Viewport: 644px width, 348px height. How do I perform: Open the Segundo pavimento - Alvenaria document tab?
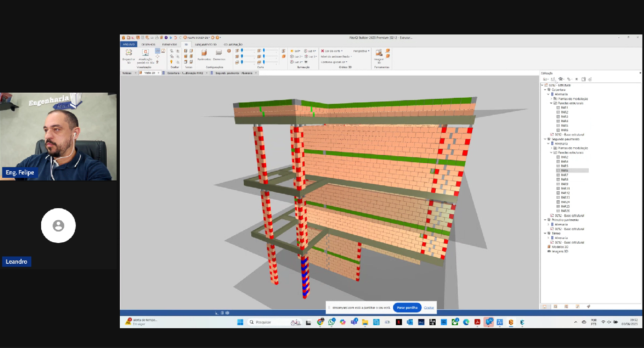[233, 73]
